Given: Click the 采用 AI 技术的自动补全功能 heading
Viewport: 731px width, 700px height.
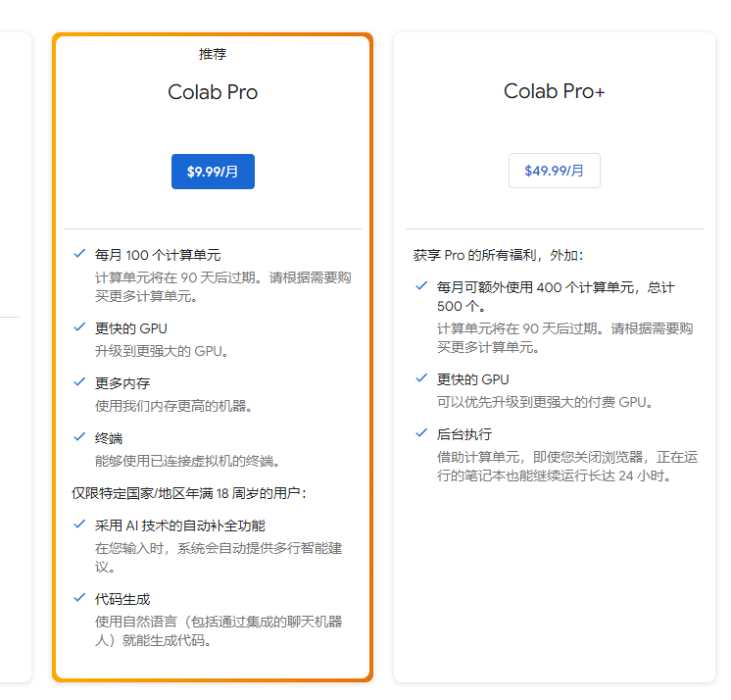Looking at the screenshot, I should coord(180,525).
